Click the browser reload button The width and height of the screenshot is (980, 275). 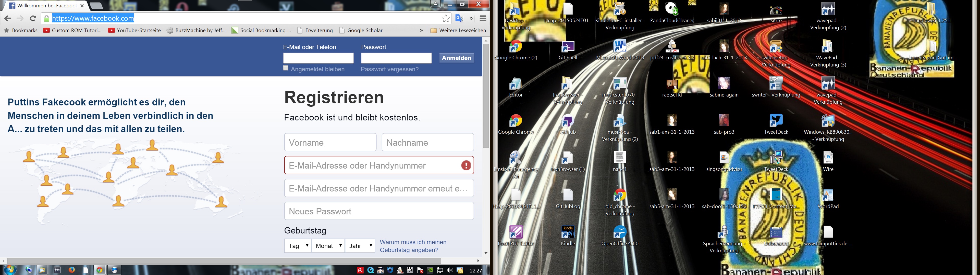pyautogui.click(x=33, y=18)
